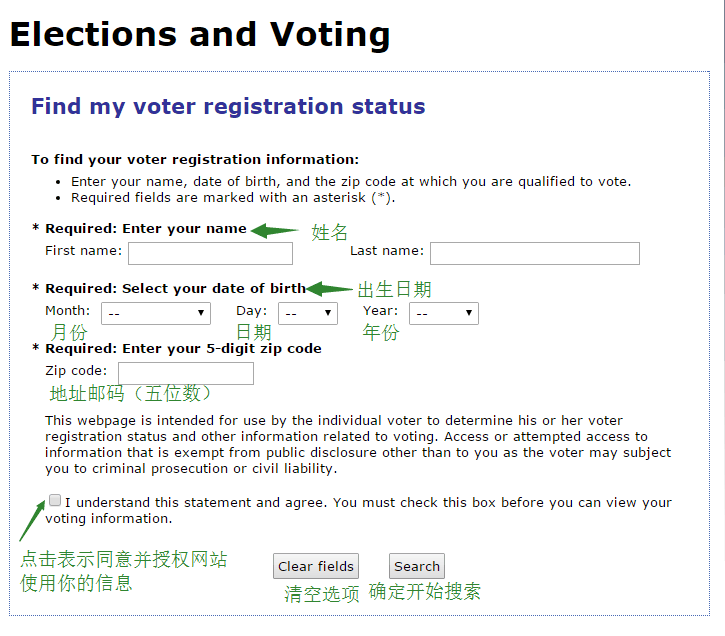Click the green 姓名 annotation text

click(x=329, y=232)
